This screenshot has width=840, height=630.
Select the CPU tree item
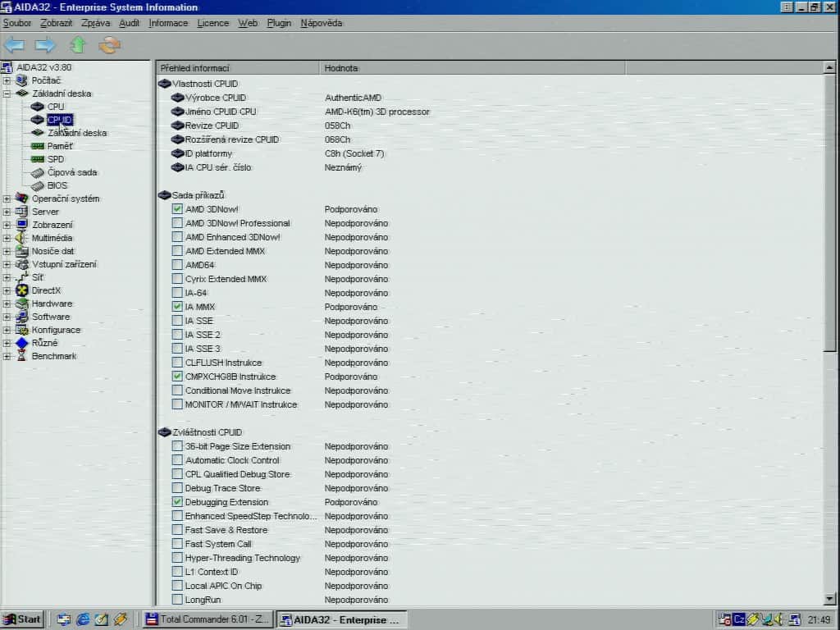coord(56,107)
